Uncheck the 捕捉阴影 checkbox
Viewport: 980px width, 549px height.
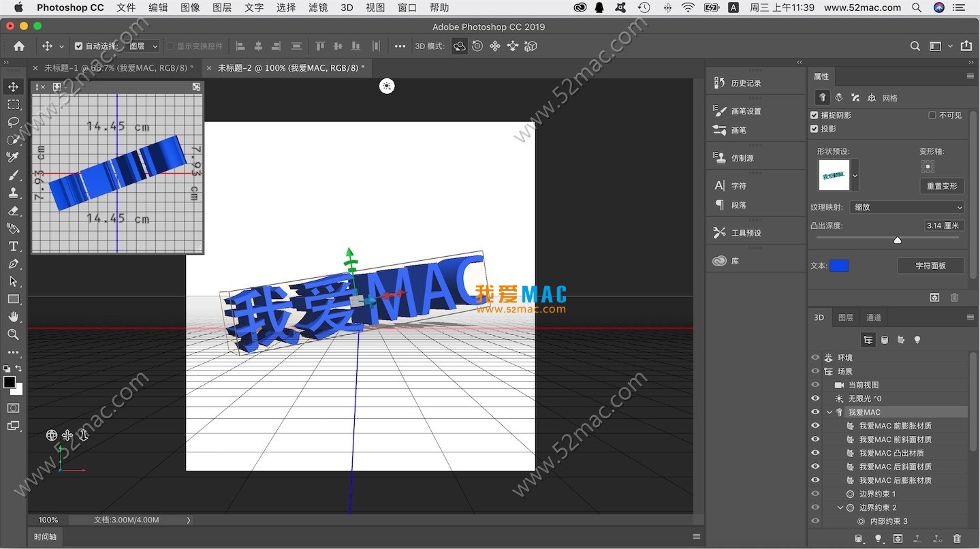click(x=815, y=114)
